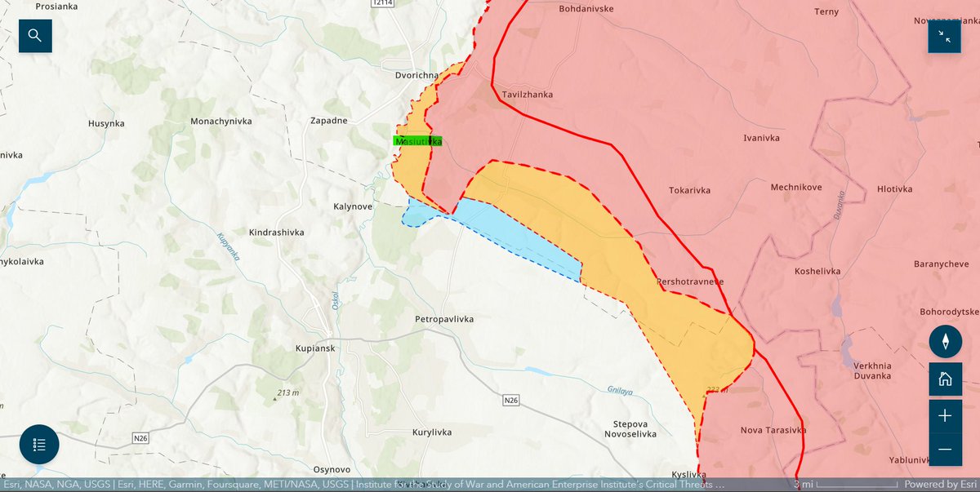Viewport: 980px width, 492px height.
Task: Click the Pershotravneve label
Action: coord(690,282)
